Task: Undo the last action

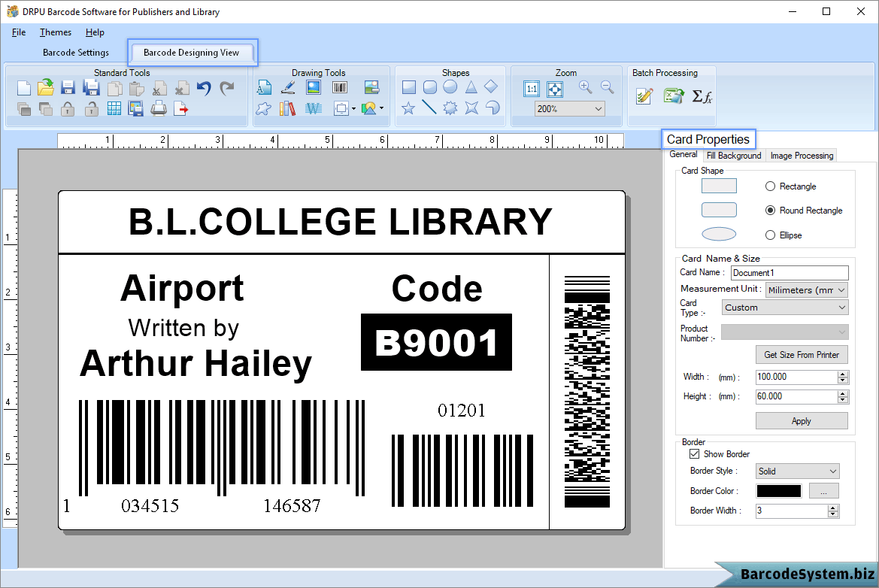Action: pos(204,88)
